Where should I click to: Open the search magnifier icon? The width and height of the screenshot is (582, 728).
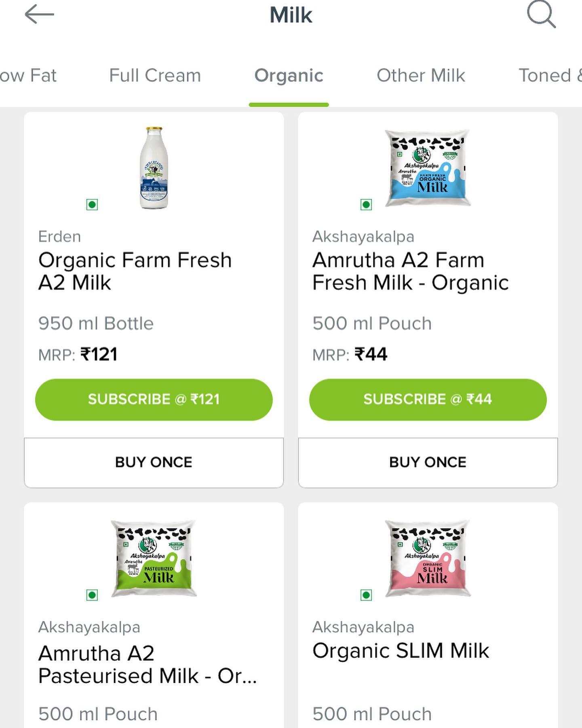point(541,15)
